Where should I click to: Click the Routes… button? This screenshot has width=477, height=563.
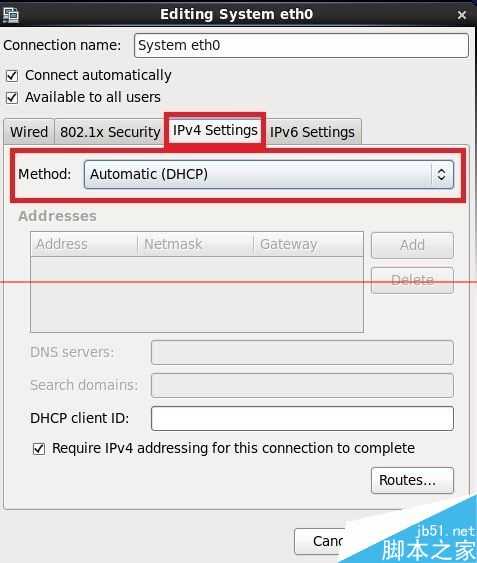412,480
